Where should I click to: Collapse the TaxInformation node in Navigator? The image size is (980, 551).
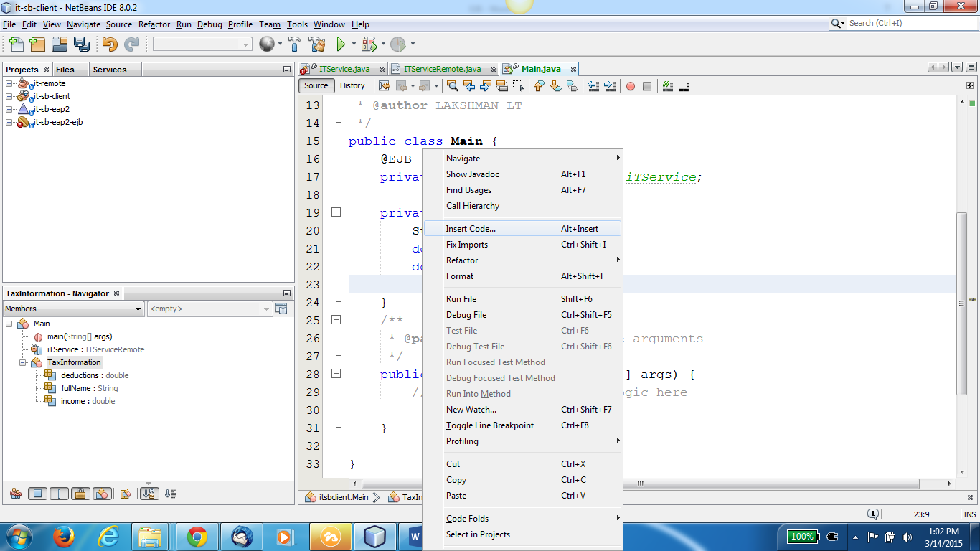[24, 362]
